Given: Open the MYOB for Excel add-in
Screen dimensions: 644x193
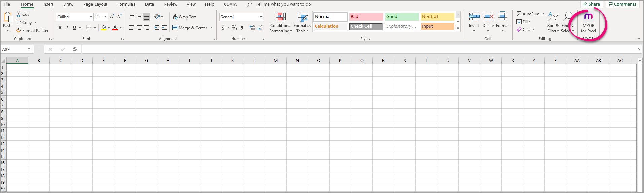Looking at the screenshot, I should point(588,23).
